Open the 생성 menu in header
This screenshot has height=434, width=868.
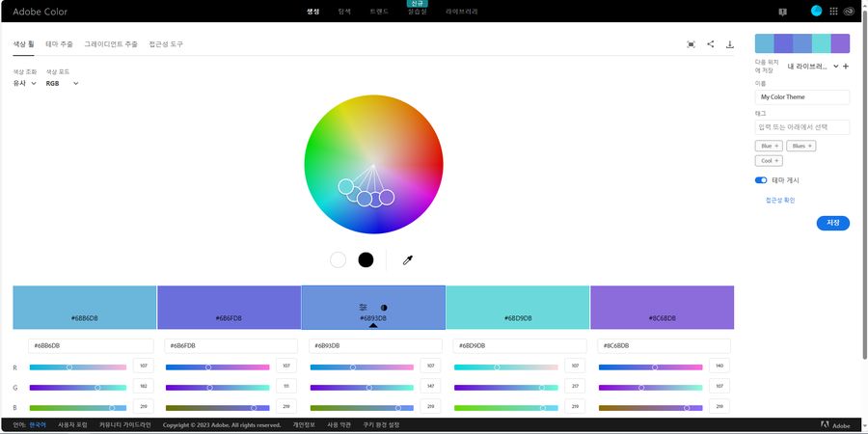(313, 12)
